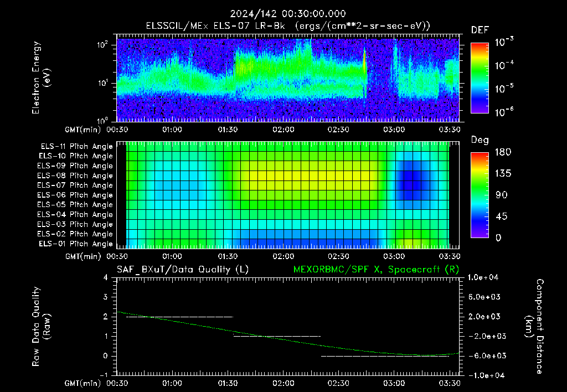
Task: Select the 10⁻⁴ tick on DEF scale
Action: [504, 65]
